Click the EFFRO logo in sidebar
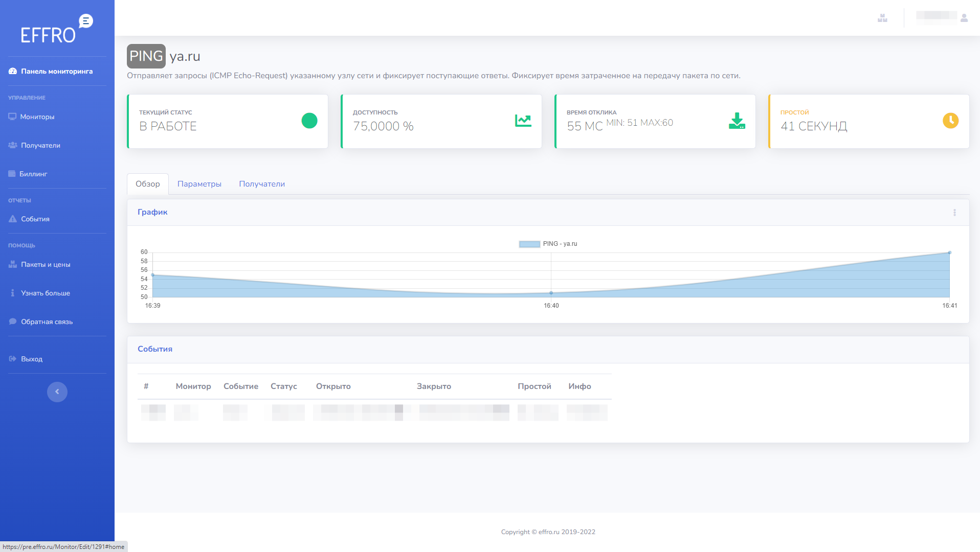This screenshot has width=980, height=552. (x=56, y=29)
